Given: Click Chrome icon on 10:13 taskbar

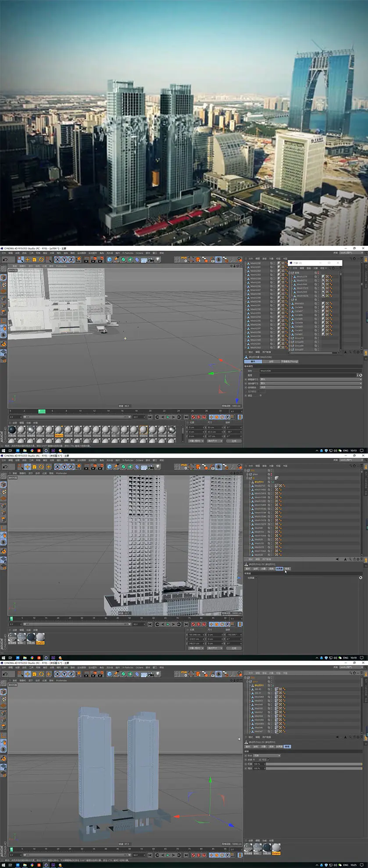Looking at the screenshot, I should [x=32, y=450].
